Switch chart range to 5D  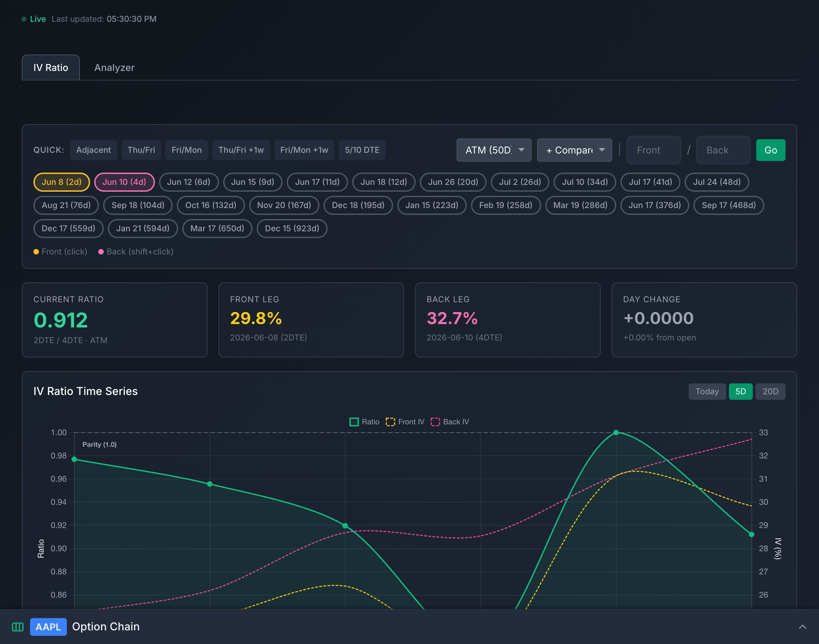pos(741,391)
